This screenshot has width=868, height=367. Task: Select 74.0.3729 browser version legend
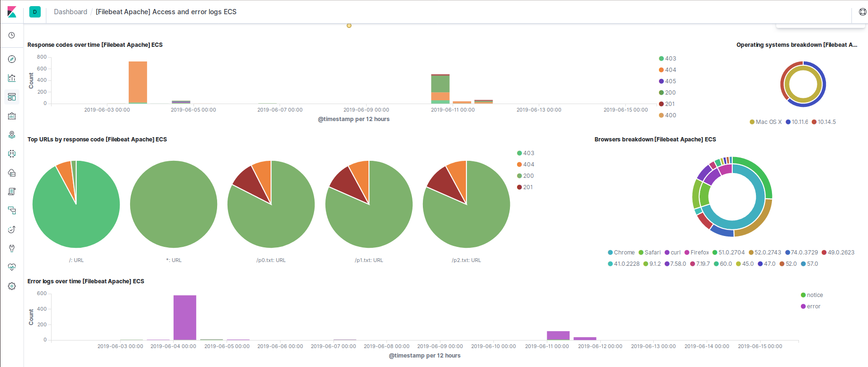coord(802,253)
